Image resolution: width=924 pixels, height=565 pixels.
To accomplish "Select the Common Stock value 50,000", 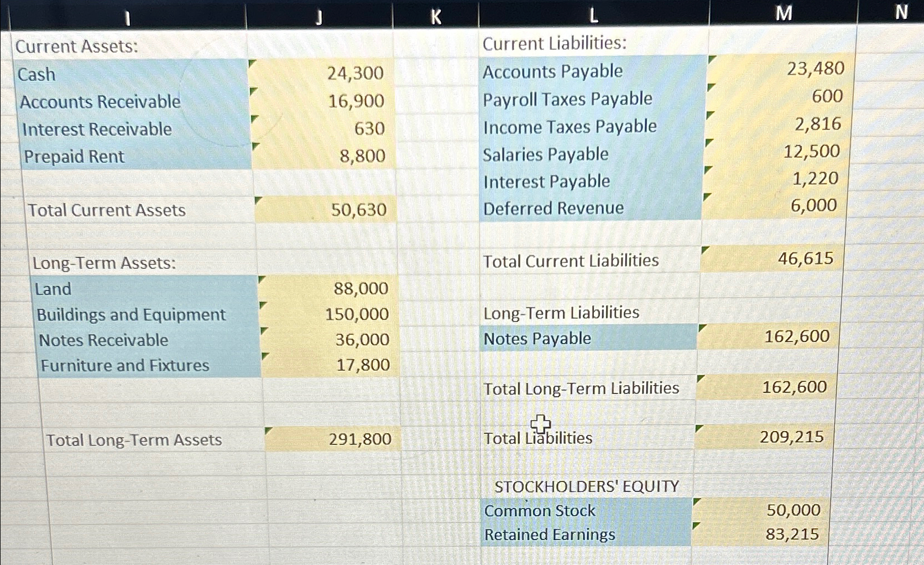I will (x=762, y=510).
